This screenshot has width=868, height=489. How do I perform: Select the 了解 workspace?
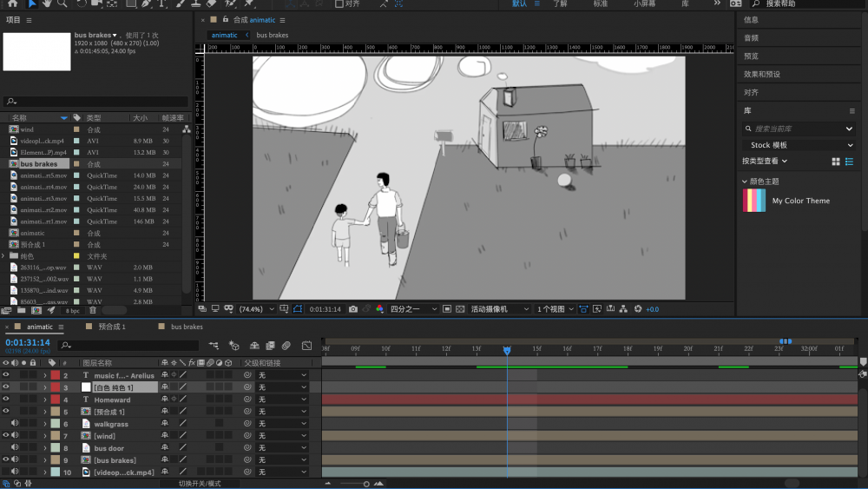click(560, 3)
